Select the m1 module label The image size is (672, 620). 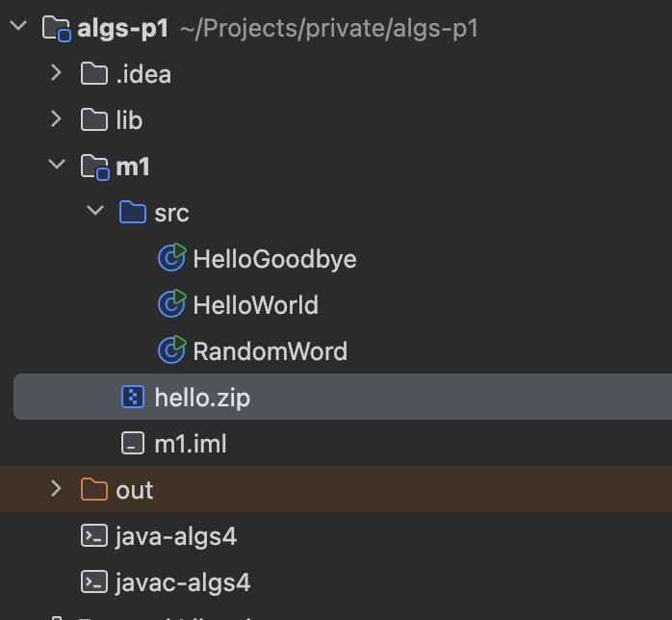click(133, 167)
